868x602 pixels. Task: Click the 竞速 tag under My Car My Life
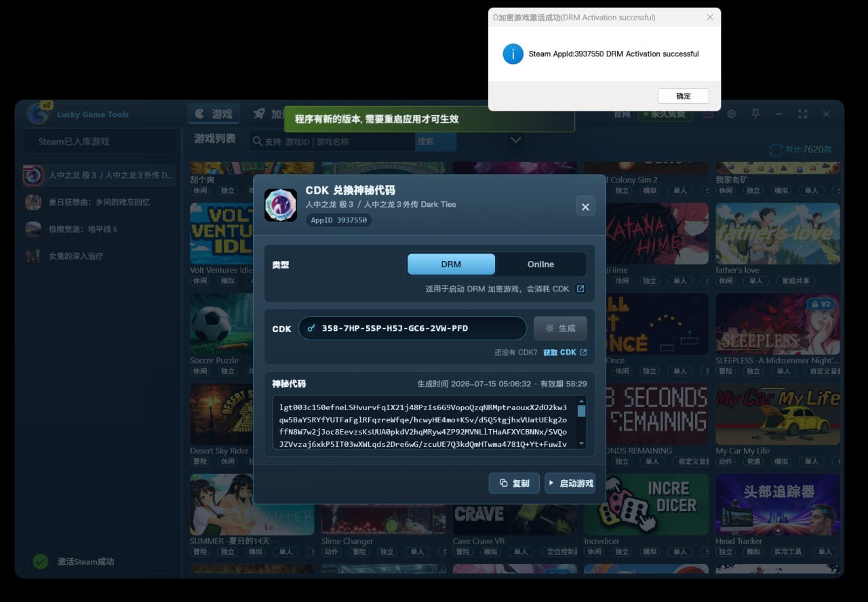[754, 461]
